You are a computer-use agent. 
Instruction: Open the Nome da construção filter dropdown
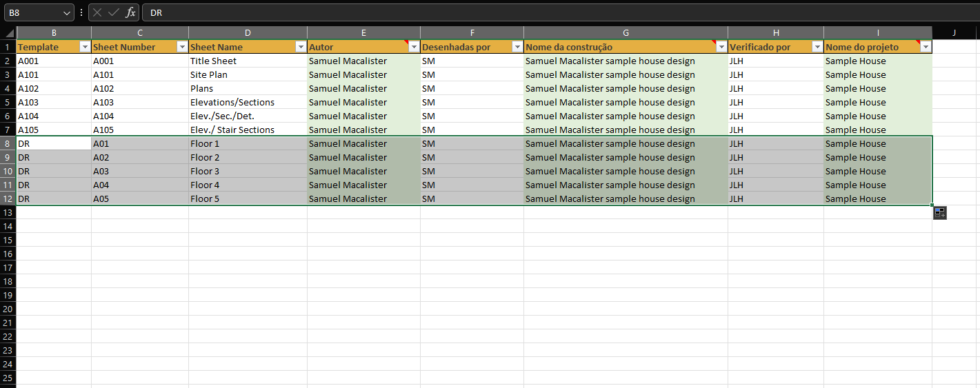tap(721, 47)
